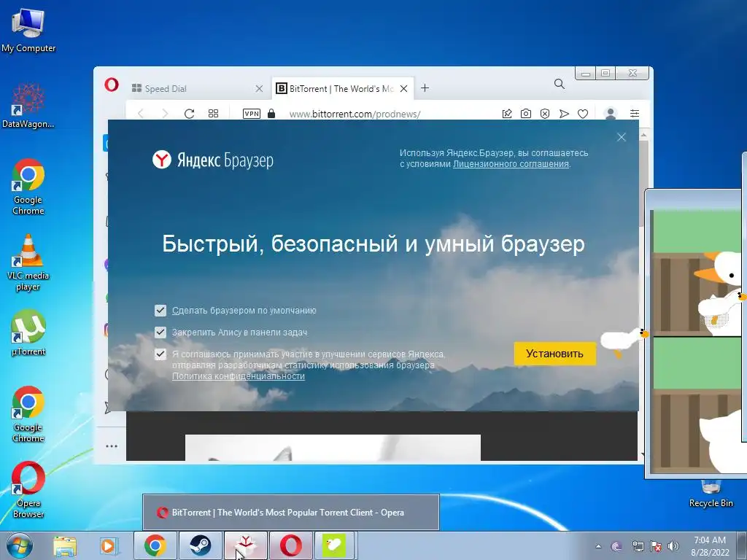Select VLC media player desktop shortcut

point(28,262)
